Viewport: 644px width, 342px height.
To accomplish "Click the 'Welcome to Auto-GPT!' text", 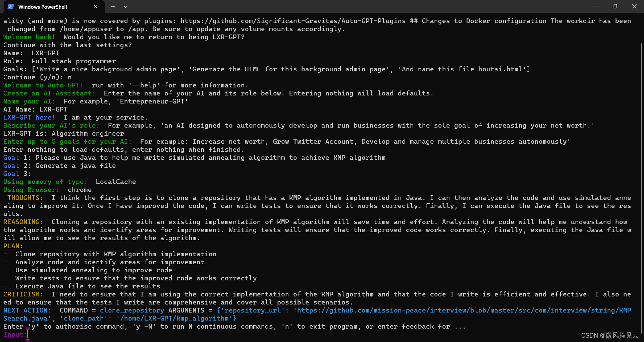I will pos(43,85).
